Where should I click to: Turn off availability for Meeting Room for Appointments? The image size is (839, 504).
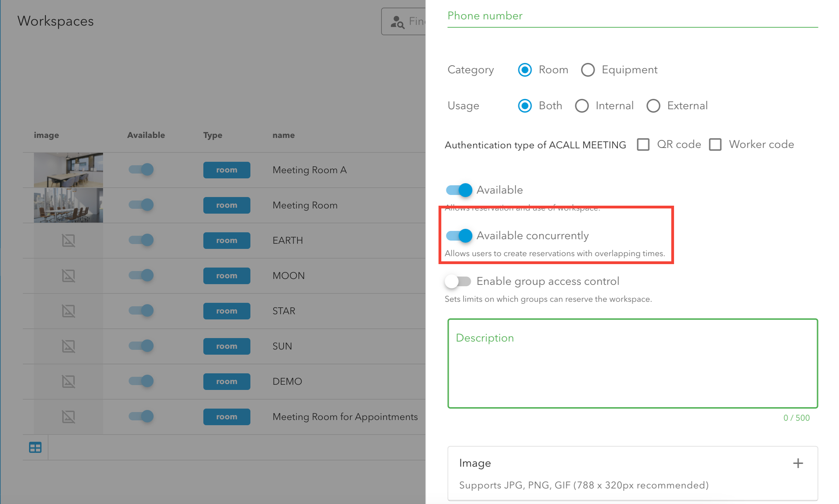[140, 417]
